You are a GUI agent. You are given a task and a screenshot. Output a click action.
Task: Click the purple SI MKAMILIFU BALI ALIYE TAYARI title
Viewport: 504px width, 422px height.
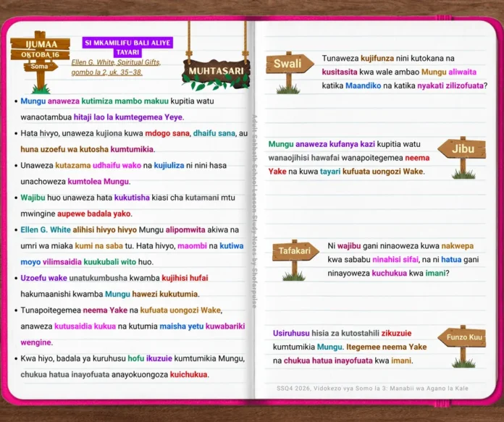(x=127, y=47)
